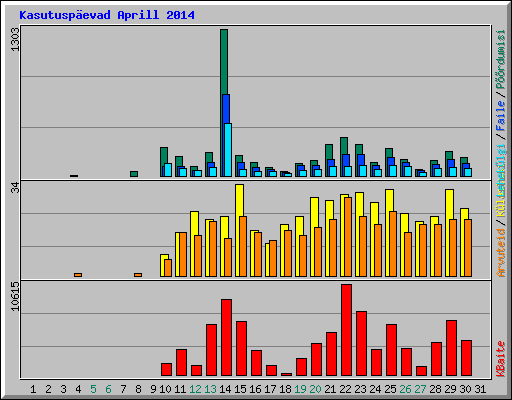Click the 34 axis value
The height and width of the screenshot is (400, 512).
pyautogui.click(x=15, y=188)
